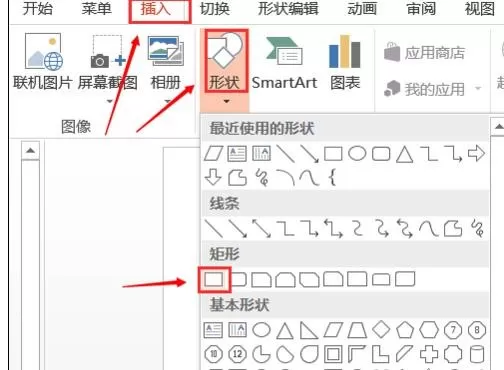The image size is (504, 370).
Task: Select heptagon (7) in 基本形状
Action: click(x=453, y=330)
